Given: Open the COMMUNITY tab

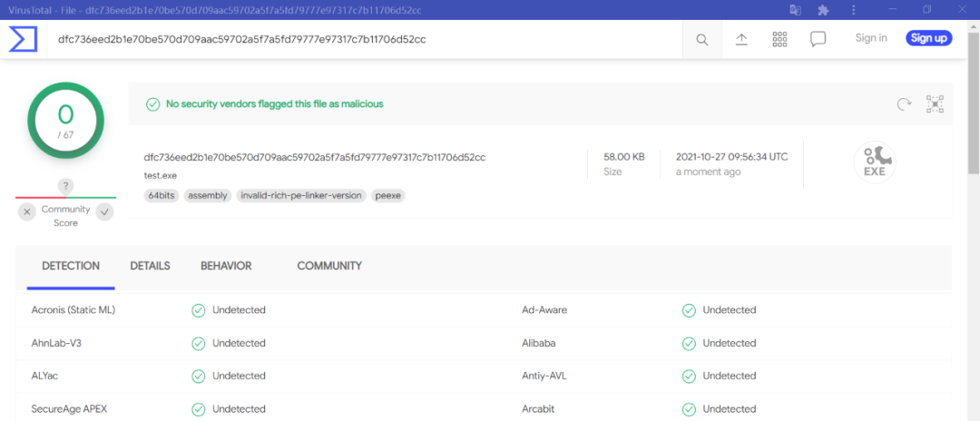Looking at the screenshot, I should click(329, 266).
